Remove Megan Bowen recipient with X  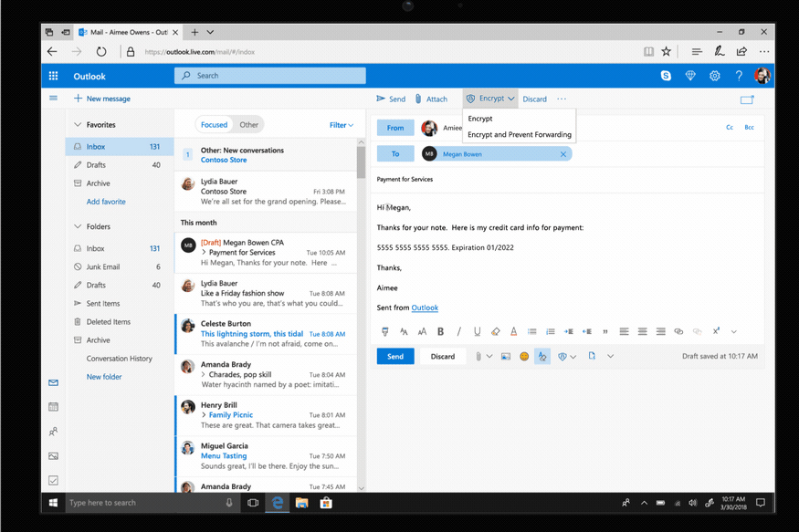click(x=563, y=153)
